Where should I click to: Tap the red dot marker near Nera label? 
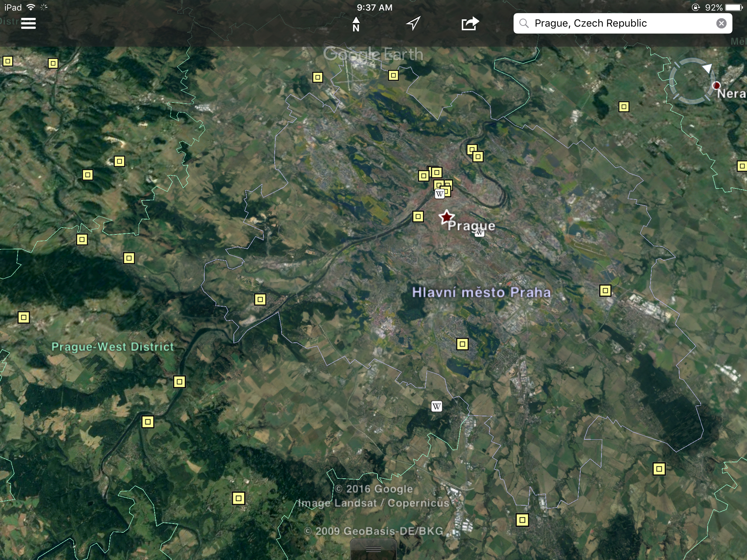(716, 85)
